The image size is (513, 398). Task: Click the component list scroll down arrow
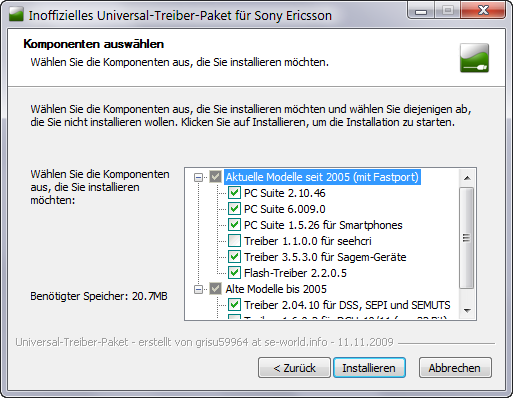click(x=467, y=311)
